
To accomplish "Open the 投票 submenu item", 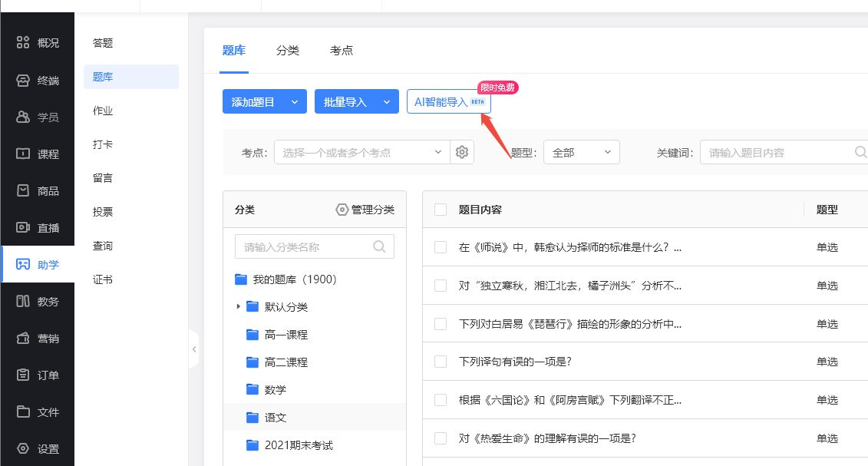I will 102,212.
